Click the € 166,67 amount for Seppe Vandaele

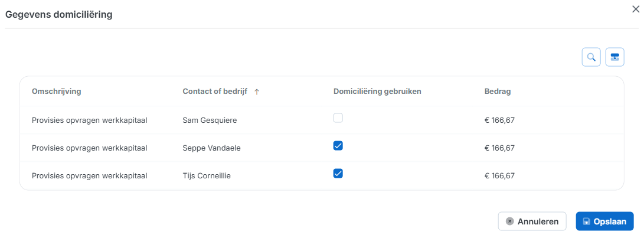[x=499, y=148]
